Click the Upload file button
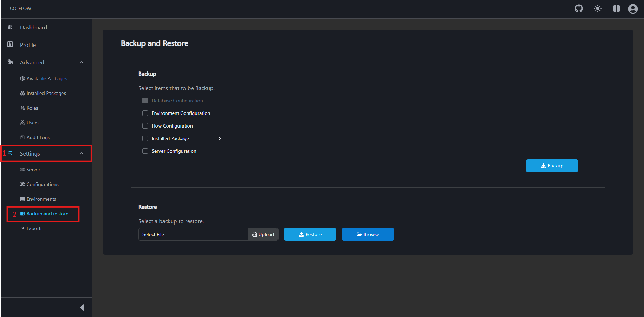Screen dimensions: 644x317 [263, 234]
